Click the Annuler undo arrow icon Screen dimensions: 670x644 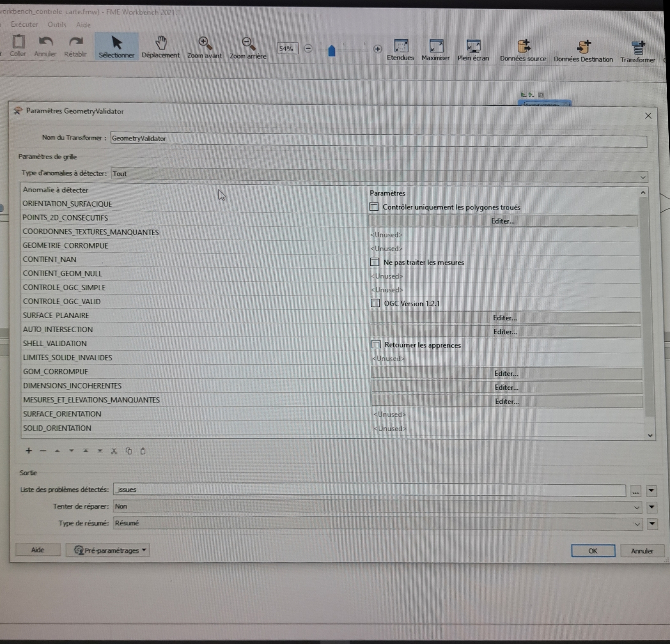(x=45, y=41)
